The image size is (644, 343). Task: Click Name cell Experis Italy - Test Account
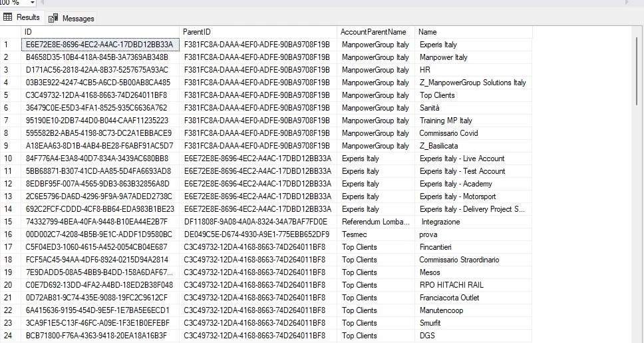[x=474, y=171]
